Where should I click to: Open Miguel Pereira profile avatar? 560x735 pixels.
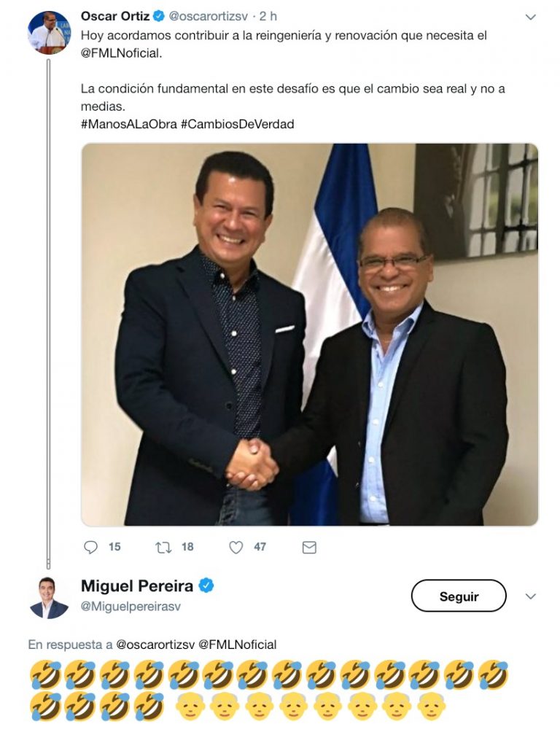(x=49, y=598)
